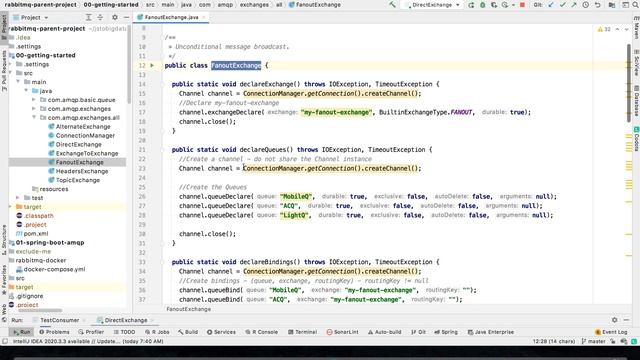Click the Run with Coverage icon
The height and width of the screenshot is (360, 640).
(x=494, y=5)
